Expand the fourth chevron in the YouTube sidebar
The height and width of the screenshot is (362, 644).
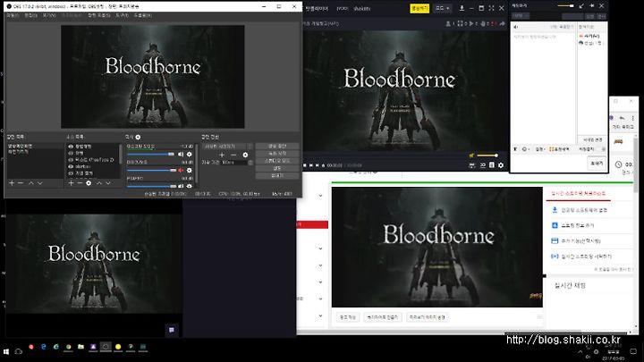320,282
